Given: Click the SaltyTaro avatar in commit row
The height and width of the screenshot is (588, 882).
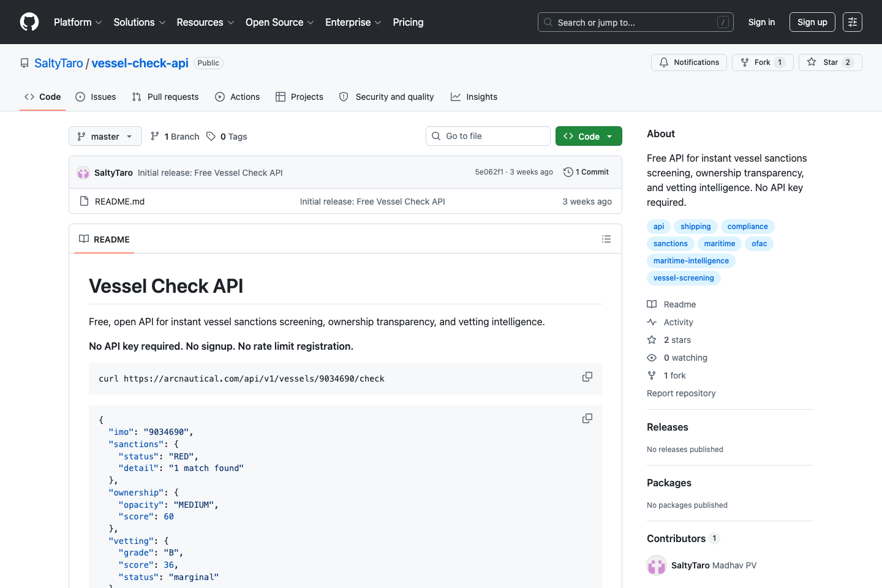Looking at the screenshot, I should tap(83, 173).
